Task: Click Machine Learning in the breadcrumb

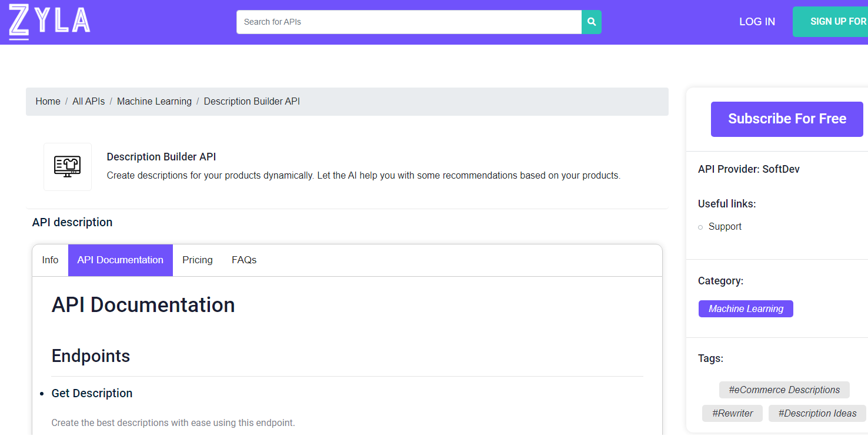Action: [154, 101]
